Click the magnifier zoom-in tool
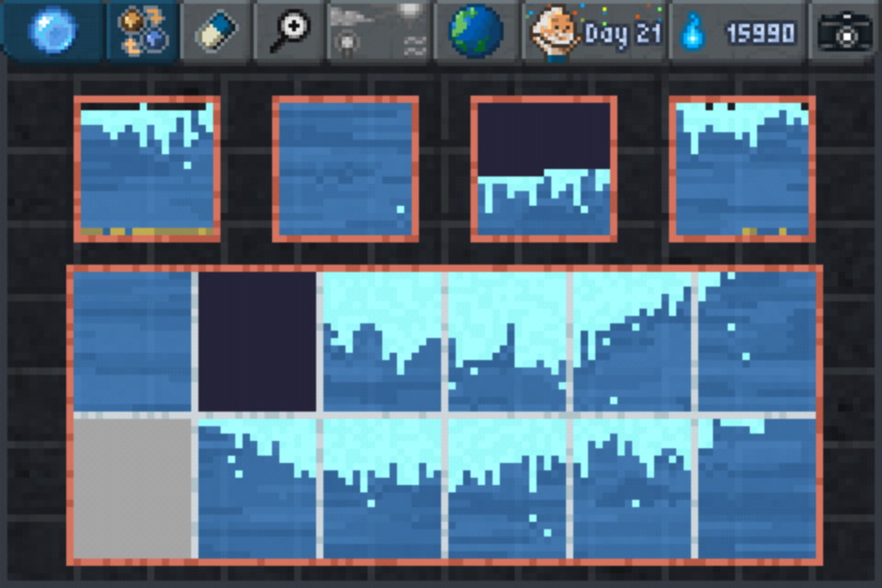This screenshot has width=882, height=588. click(x=290, y=30)
